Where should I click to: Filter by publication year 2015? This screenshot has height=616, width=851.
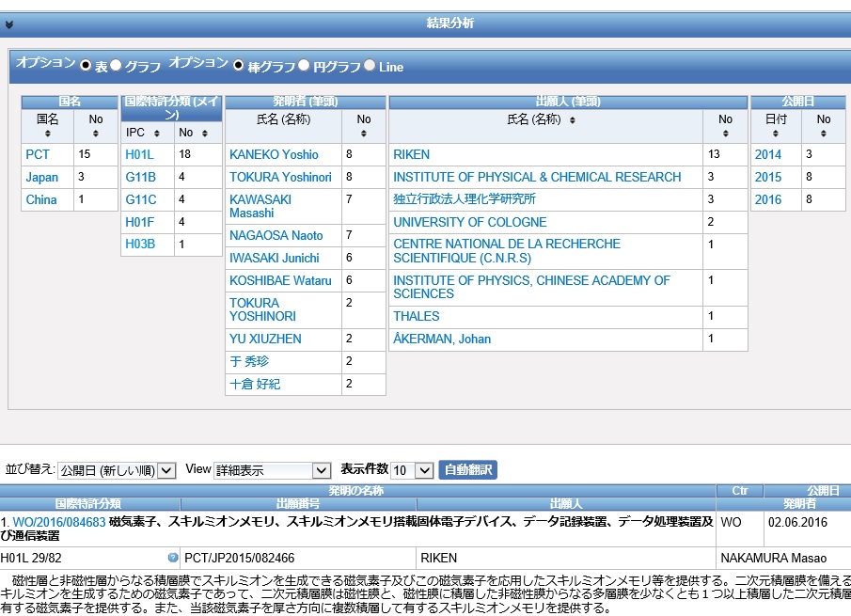[x=768, y=178]
